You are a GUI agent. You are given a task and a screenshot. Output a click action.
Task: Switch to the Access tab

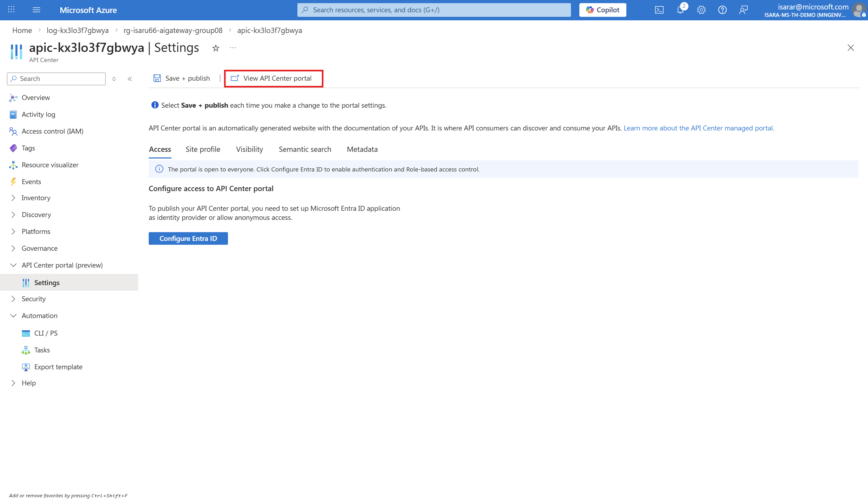[x=160, y=149]
